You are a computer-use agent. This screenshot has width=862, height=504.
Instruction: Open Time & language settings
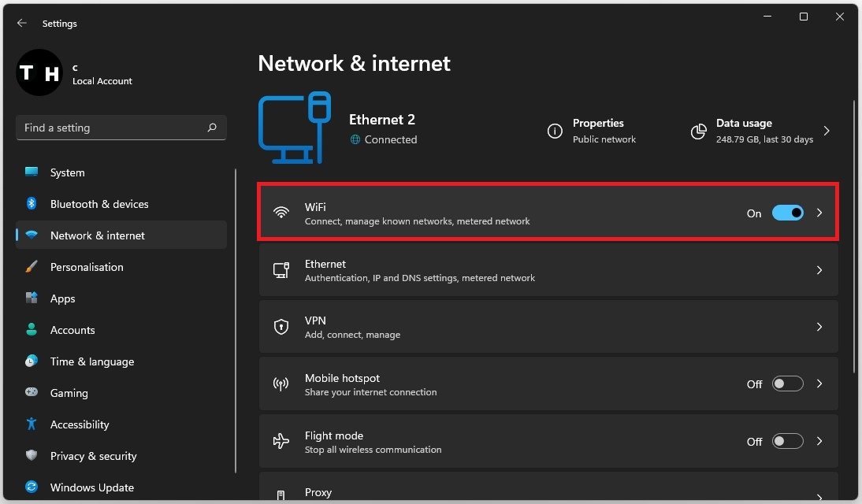click(91, 361)
